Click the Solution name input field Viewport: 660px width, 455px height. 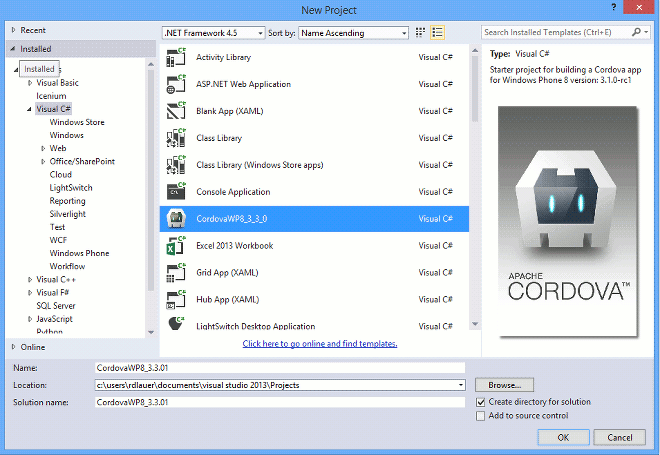coord(280,402)
